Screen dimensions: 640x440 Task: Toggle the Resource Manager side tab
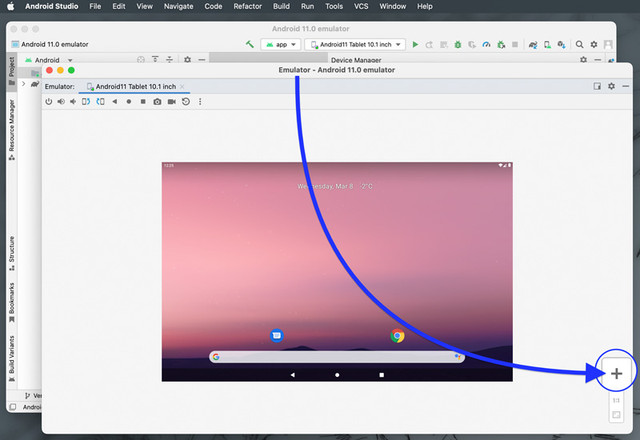pyautogui.click(x=12, y=130)
